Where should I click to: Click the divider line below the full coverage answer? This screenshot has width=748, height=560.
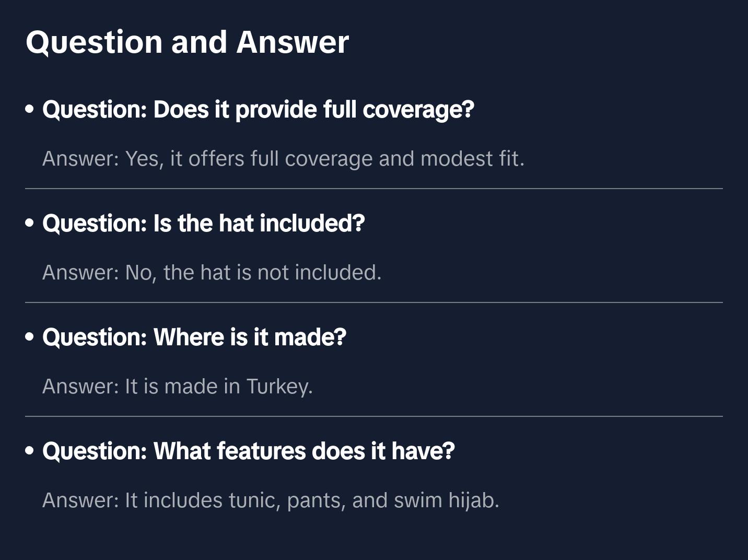[x=374, y=189]
